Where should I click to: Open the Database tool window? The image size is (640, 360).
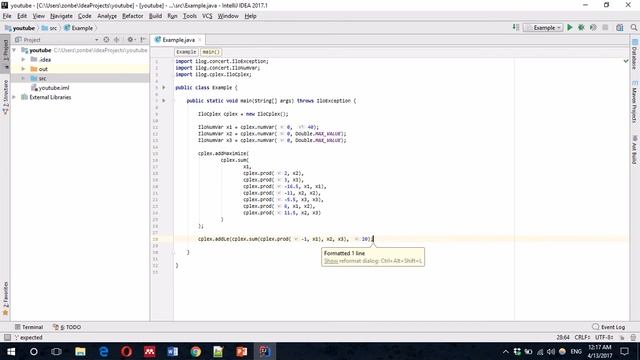tap(635, 54)
